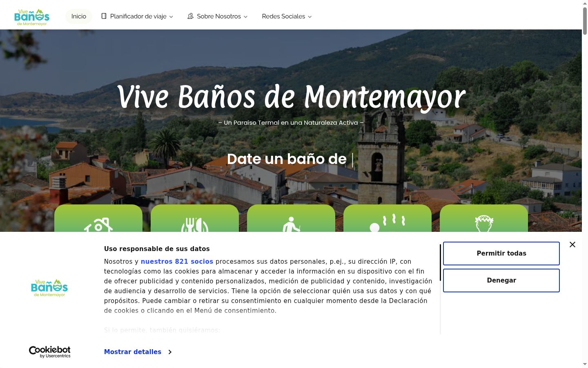Click the scroll down arrow of page scrollbar
This screenshot has height=368, width=588.
[x=585, y=364]
